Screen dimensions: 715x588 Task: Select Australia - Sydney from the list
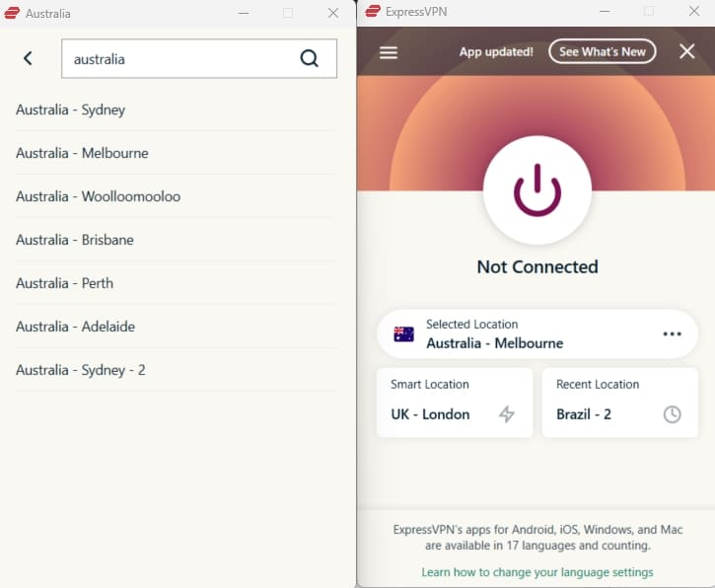71,110
